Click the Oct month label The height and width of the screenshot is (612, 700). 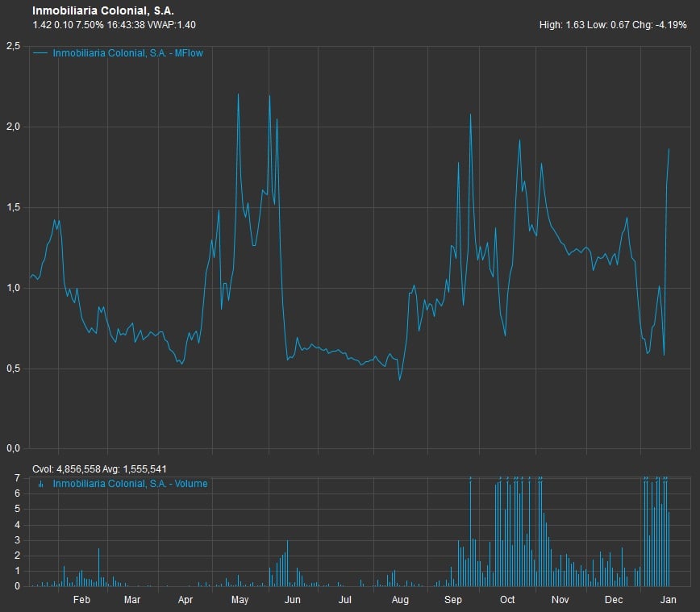507,599
